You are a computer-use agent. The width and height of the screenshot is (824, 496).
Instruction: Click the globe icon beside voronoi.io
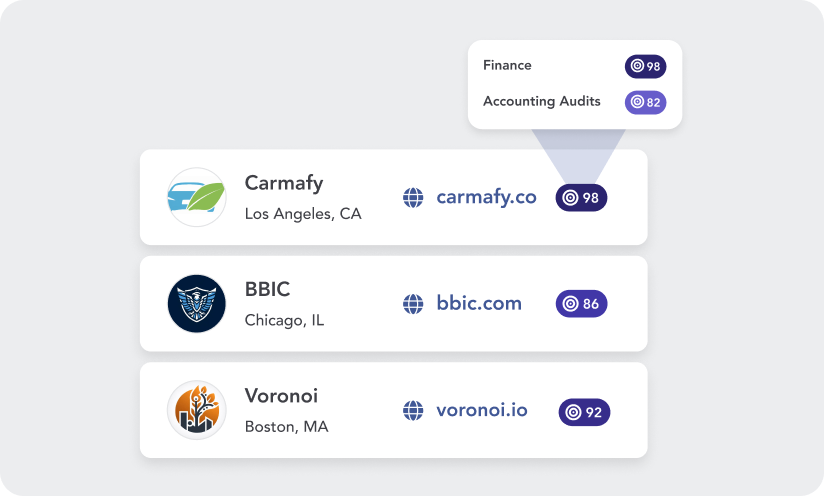pyautogui.click(x=413, y=410)
